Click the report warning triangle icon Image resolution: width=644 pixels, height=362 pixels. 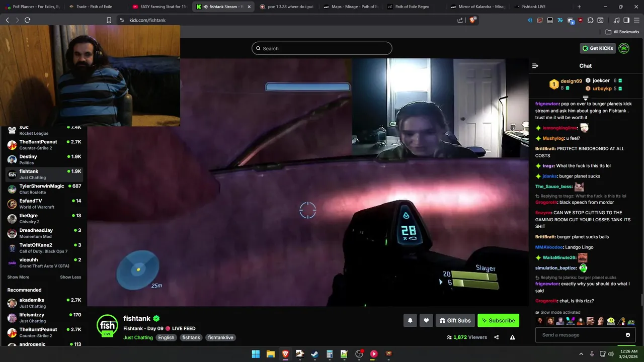pos(512,337)
